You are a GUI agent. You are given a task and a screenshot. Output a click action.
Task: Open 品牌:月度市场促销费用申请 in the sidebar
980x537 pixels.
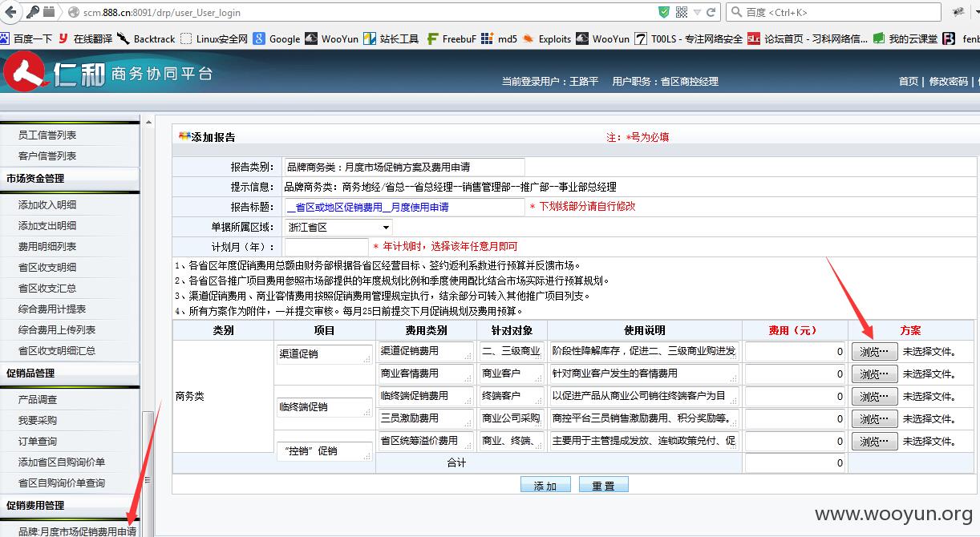click(x=77, y=531)
